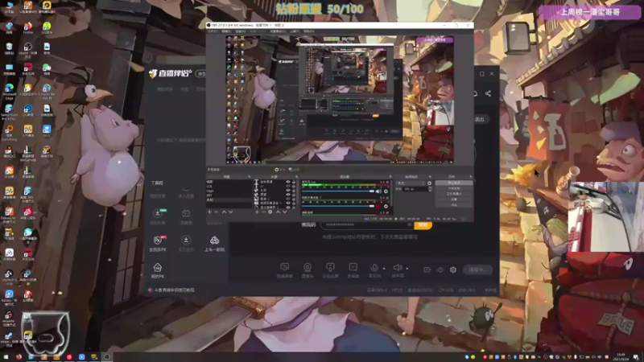The height and width of the screenshot is (362, 644).
Task: Click orange 复制 copy button for stream key
Action: point(423,225)
